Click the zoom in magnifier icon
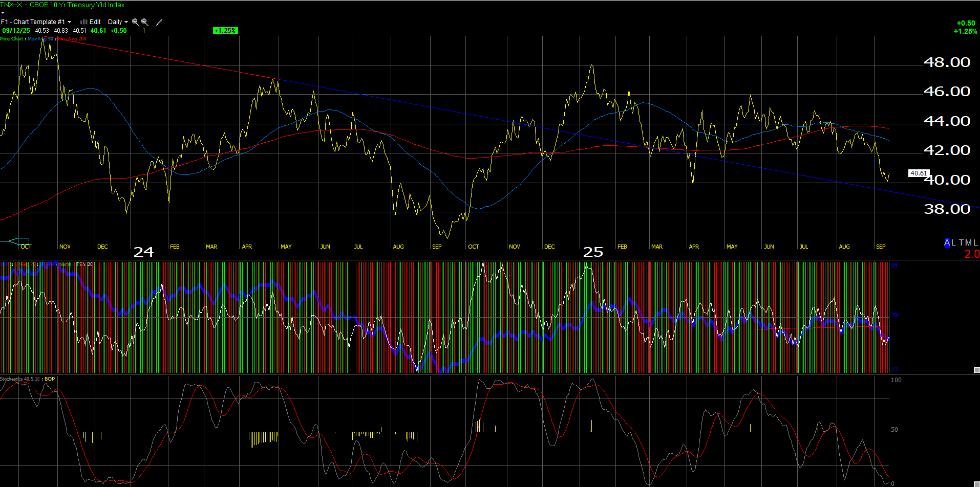The height and width of the screenshot is (487, 980). (135, 22)
